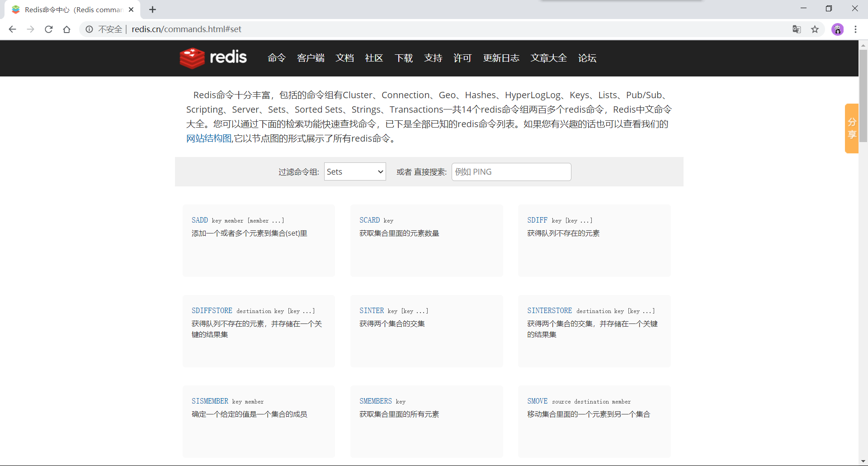Image resolution: width=868 pixels, height=466 pixels.
Task: Click the scrollbar down arrow
Action: (x=863, y=461)
